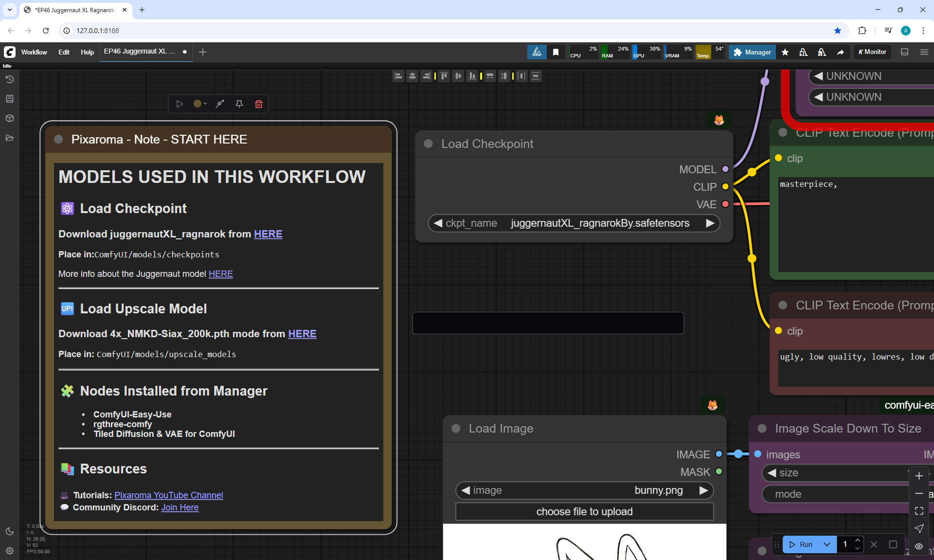Collapse the Load Checkpoint node via its dot
Viewport: 934px width, 560px height.
[x=429, y=144]
